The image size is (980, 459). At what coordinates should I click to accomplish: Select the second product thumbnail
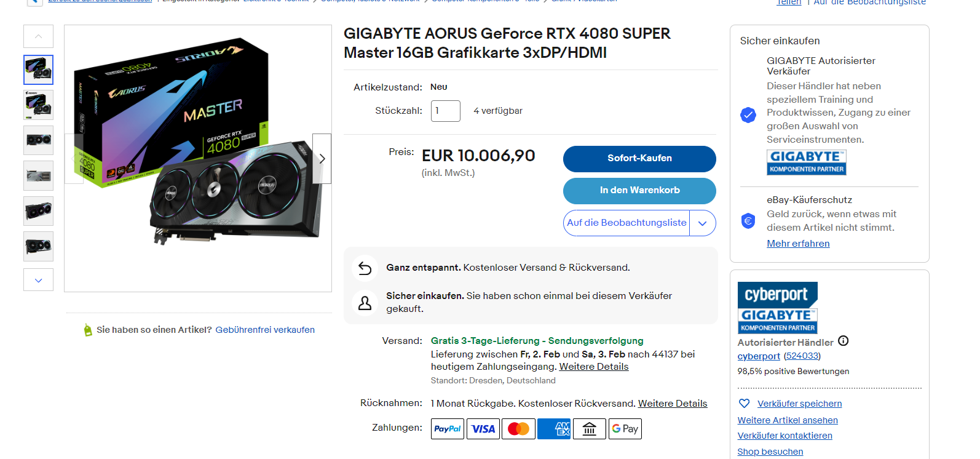39,105
